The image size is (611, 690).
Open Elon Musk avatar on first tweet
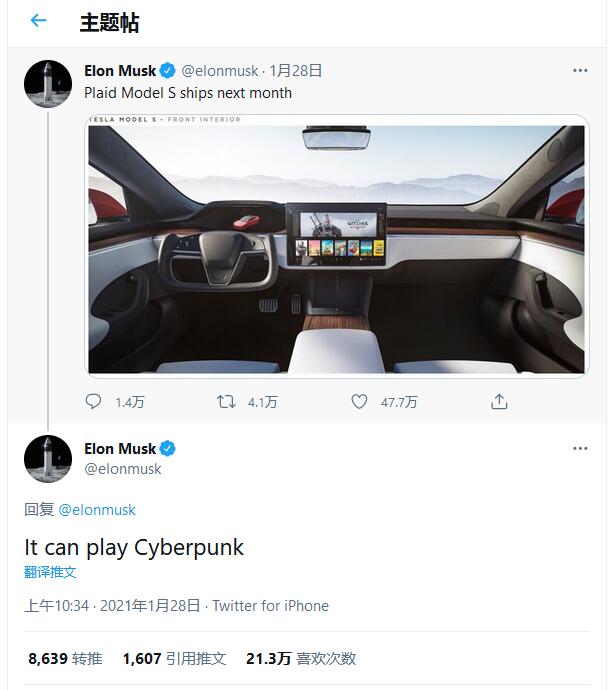[x=48, y=84]
